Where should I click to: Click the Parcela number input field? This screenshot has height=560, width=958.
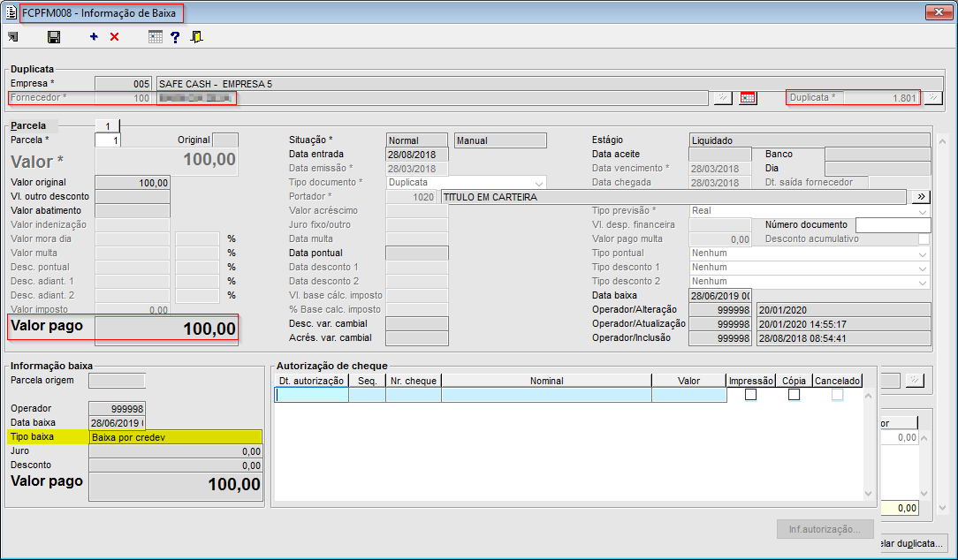point(108,140)
